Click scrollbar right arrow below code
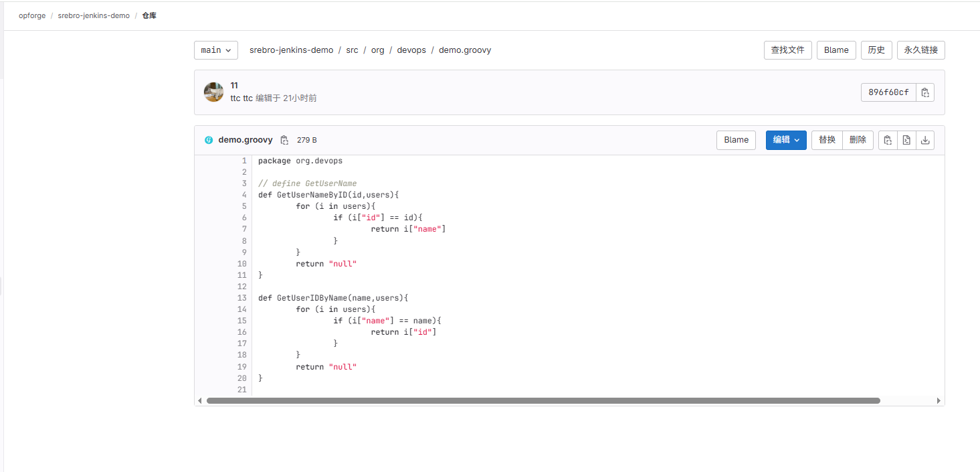The width and height of the screenshot is (980, 472). coord(939,400)
